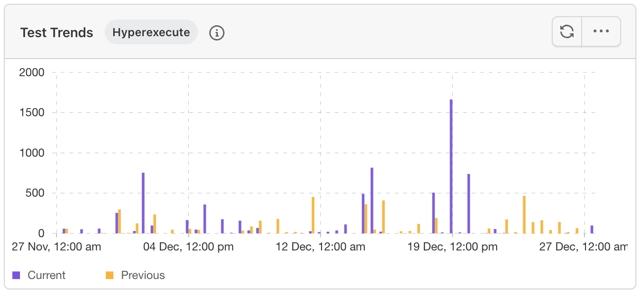
Task: Click the Test Trends widget title
Action: coord(57,33)
